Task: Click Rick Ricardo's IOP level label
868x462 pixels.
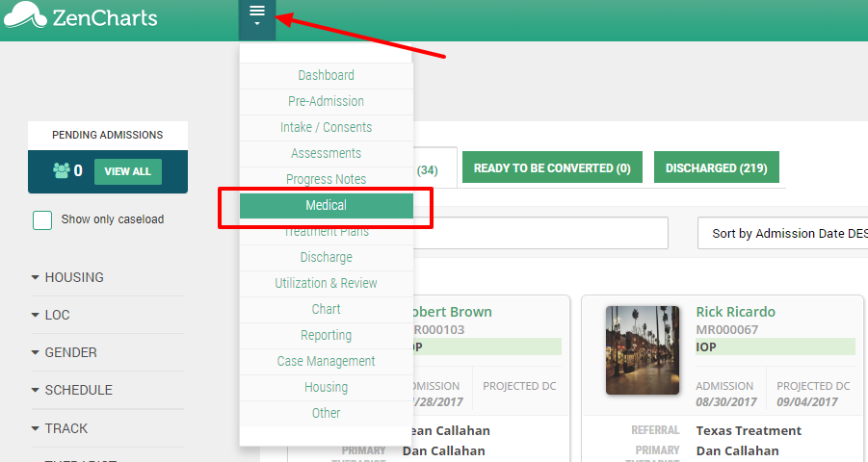Action: (706, 346)
